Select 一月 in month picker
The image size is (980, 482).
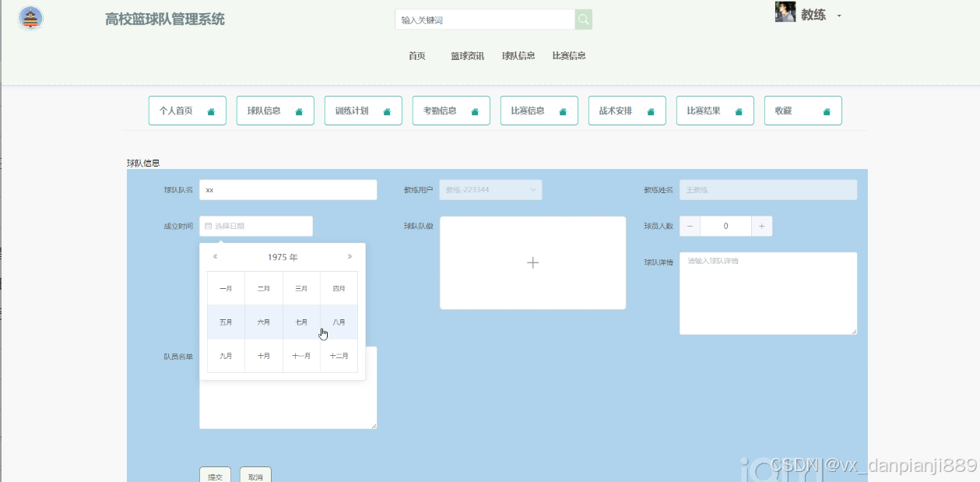click(x=226, y=288)
